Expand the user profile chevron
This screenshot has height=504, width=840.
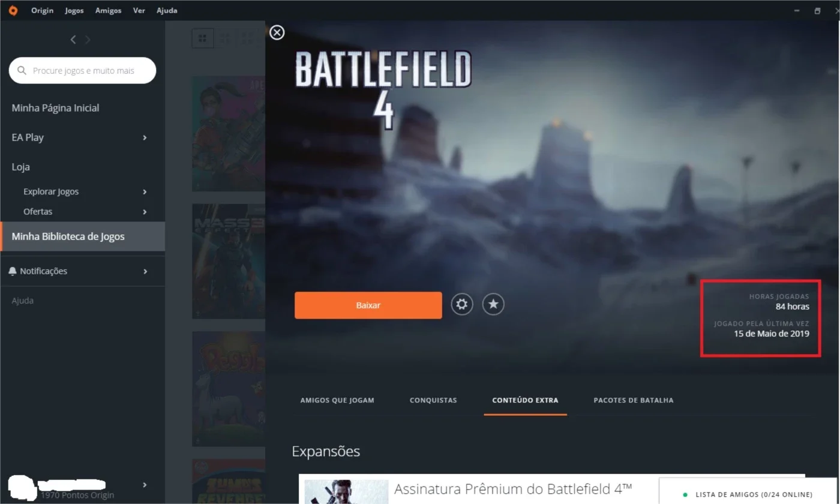click(145, 485)
